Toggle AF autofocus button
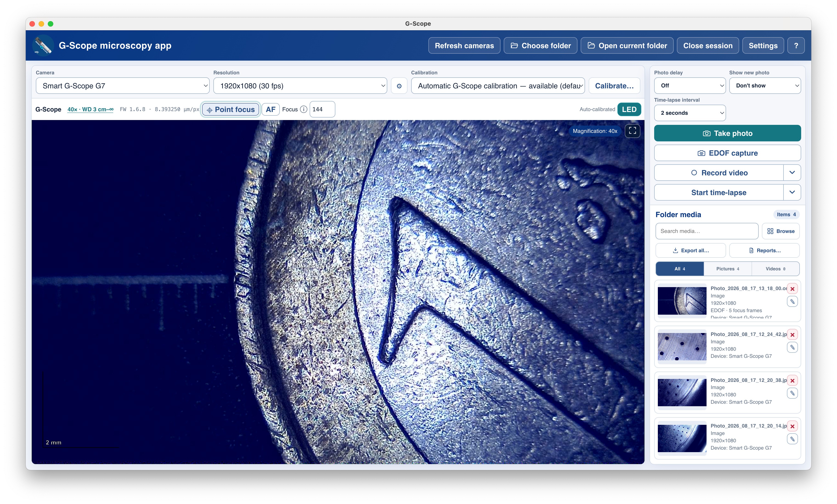The height and width of the screenshot is (504, 837). (270, 109)
